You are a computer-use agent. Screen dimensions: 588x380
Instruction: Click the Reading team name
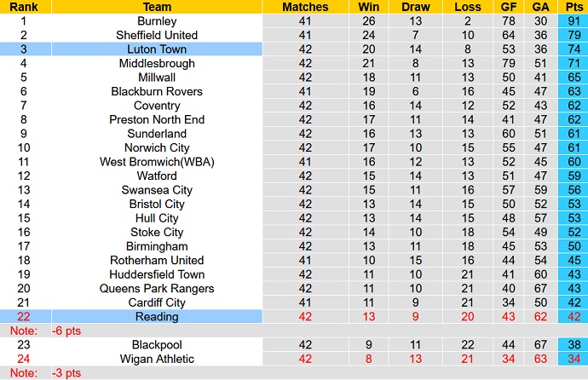pos(157,317)
